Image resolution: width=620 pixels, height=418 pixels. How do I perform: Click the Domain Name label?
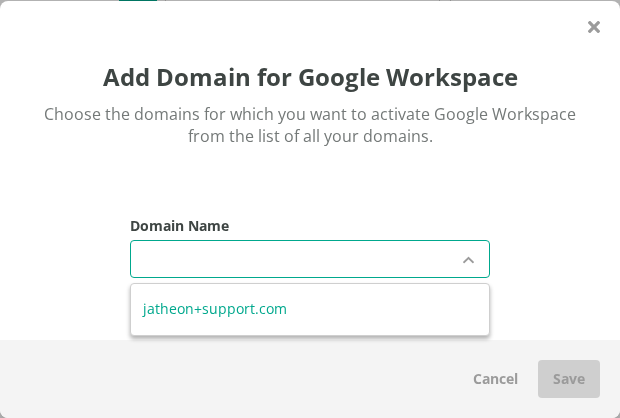tap(180, 226)
